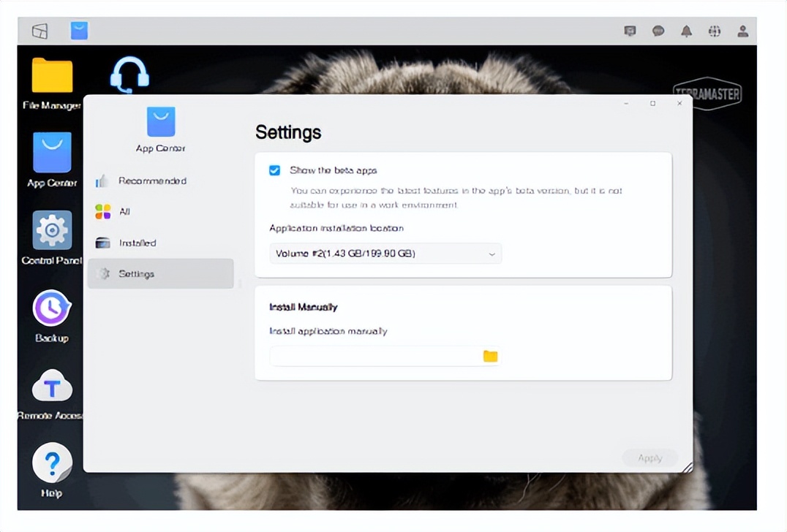Open the Help desktop icon
Screen dimensions: 787x532
[52, 463]
